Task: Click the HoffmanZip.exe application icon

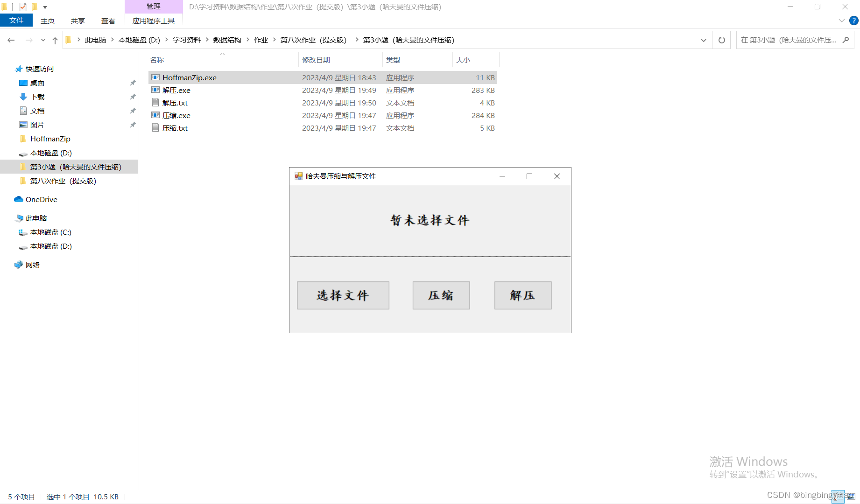Action: coord(155,77)
